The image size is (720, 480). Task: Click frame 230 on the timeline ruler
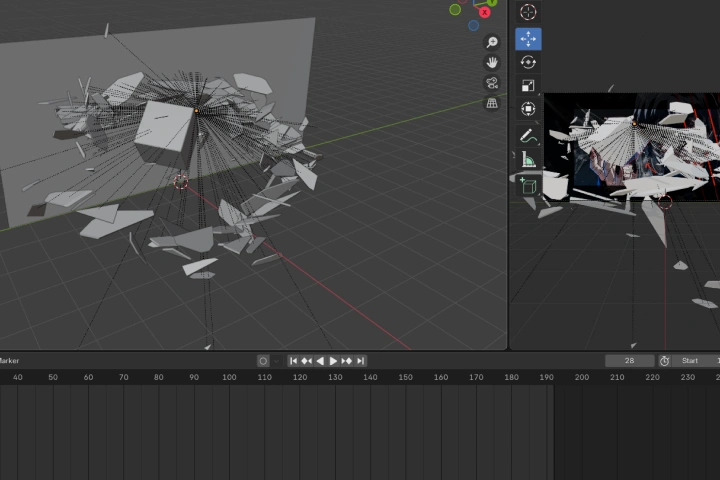click(x=687, y=377)
